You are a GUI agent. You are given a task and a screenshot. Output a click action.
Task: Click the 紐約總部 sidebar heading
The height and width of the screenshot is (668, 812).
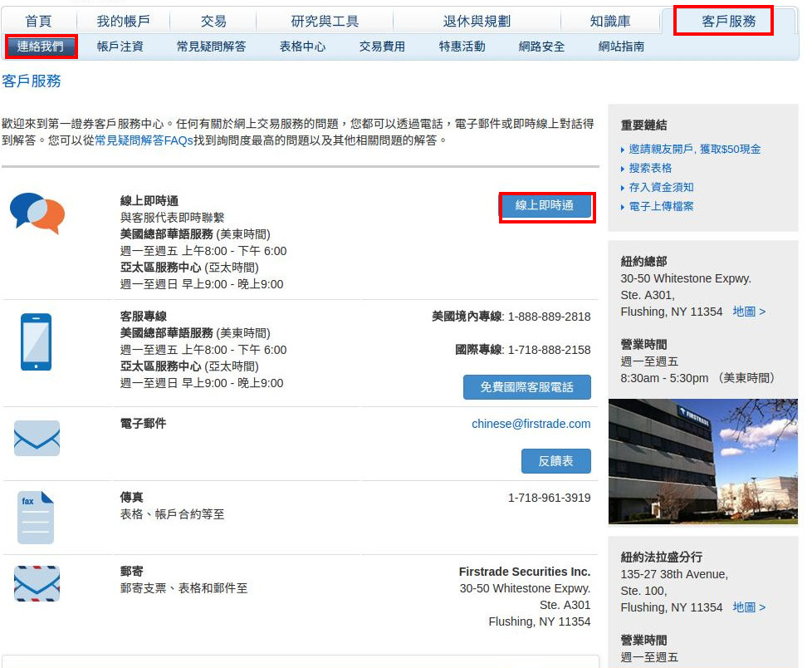643,261
